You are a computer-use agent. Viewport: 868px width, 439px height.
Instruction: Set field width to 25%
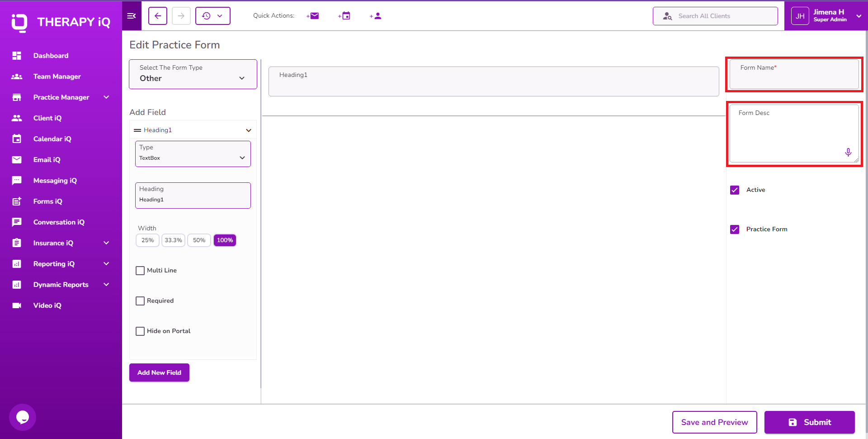coord(147,240)
